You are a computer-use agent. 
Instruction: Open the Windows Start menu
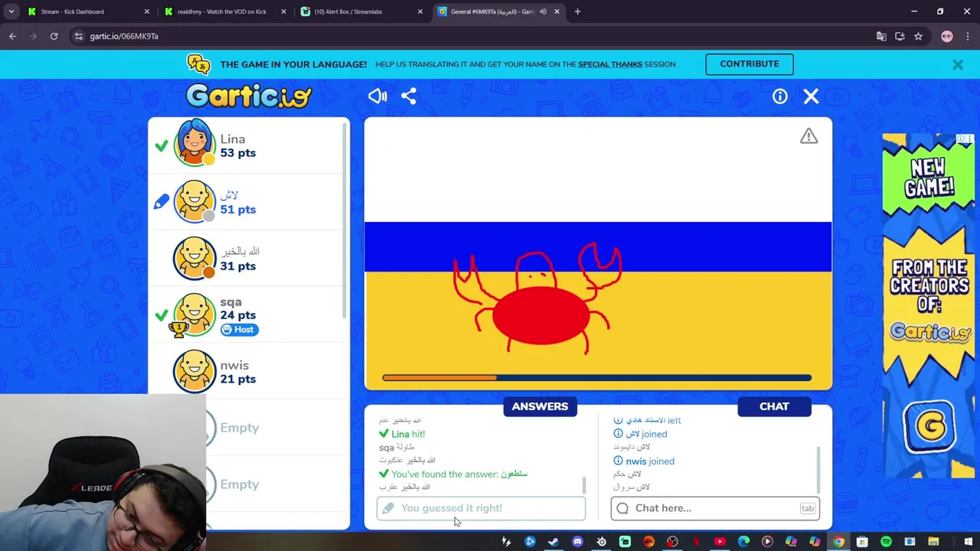pos(968,542)
